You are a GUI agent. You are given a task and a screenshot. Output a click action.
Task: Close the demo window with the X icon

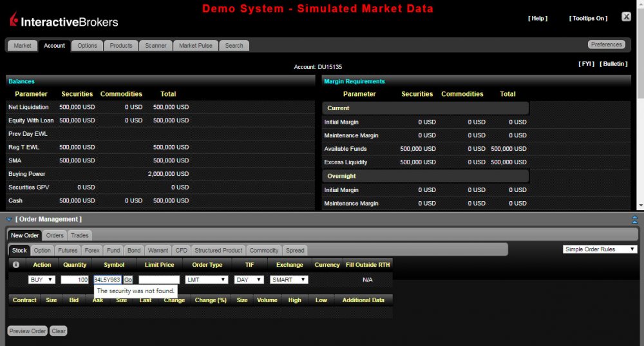click(626, 17)
